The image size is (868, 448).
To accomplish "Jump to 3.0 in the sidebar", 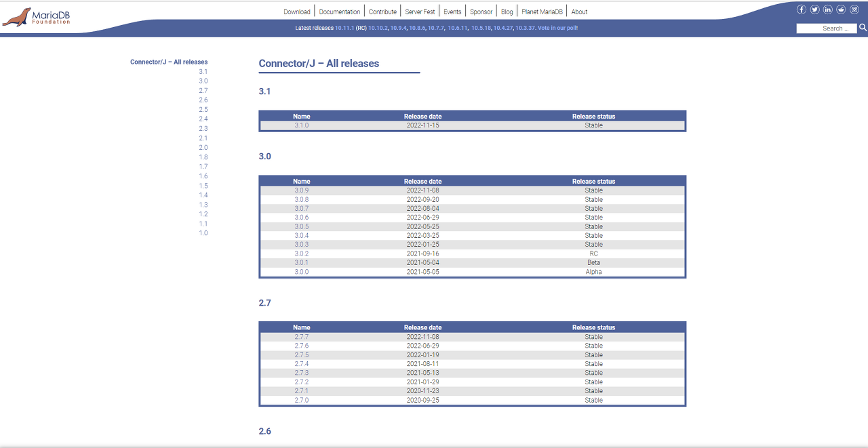I will [203, 81].
